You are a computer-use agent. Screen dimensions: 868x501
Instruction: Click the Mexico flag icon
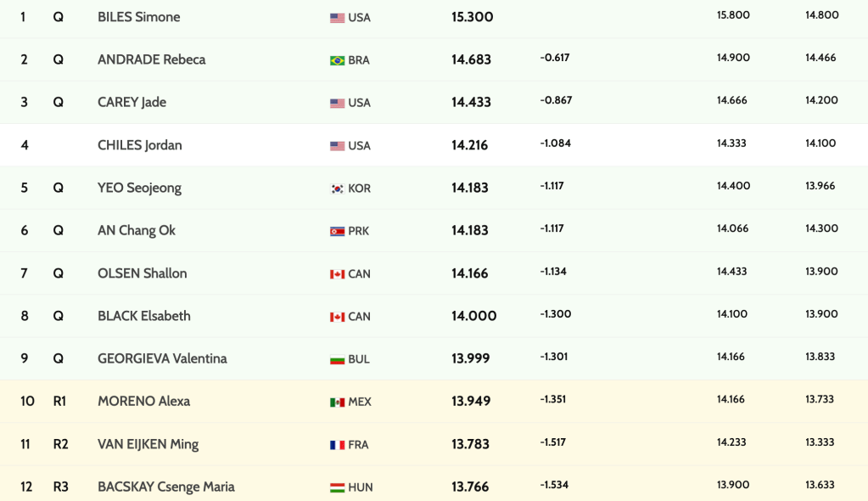click(337, 402)
